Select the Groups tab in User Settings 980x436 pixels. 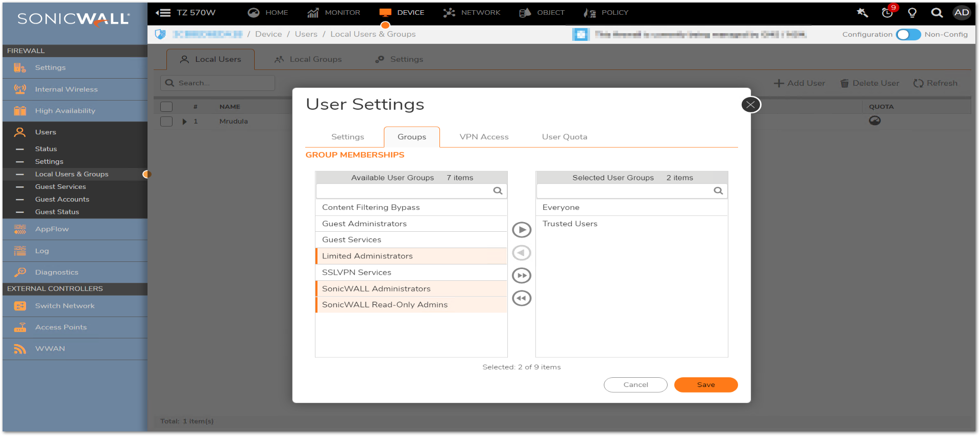(412, 137)
